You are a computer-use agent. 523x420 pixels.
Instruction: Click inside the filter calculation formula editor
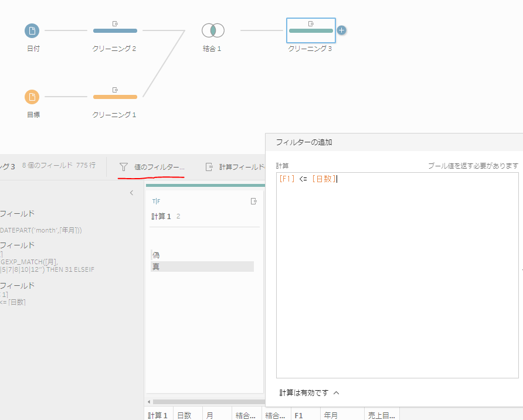click(397, 275)
